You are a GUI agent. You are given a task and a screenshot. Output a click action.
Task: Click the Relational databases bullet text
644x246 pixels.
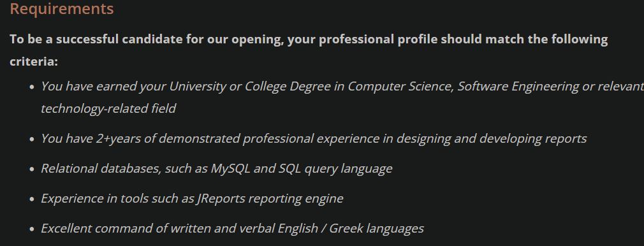coord(216,169)
